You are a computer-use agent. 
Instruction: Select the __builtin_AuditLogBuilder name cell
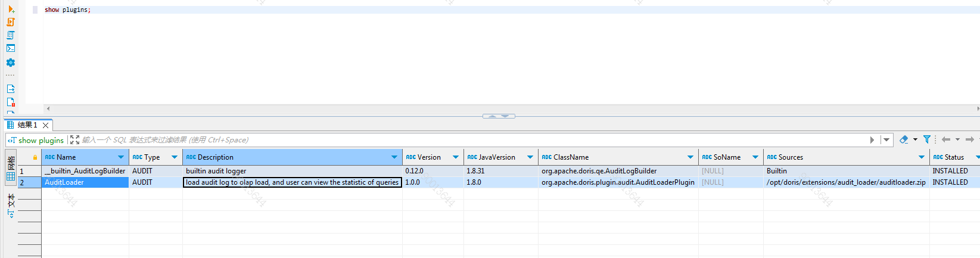click(85, 171)
